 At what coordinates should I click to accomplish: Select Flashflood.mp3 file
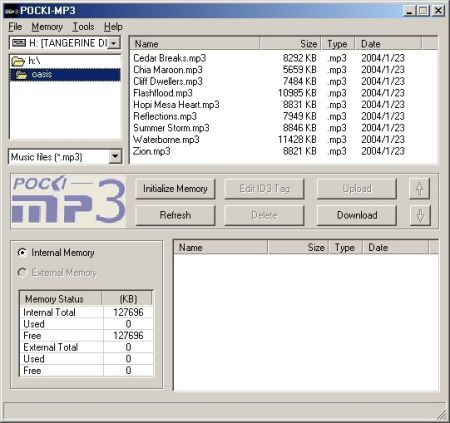(x=163, y=93)
